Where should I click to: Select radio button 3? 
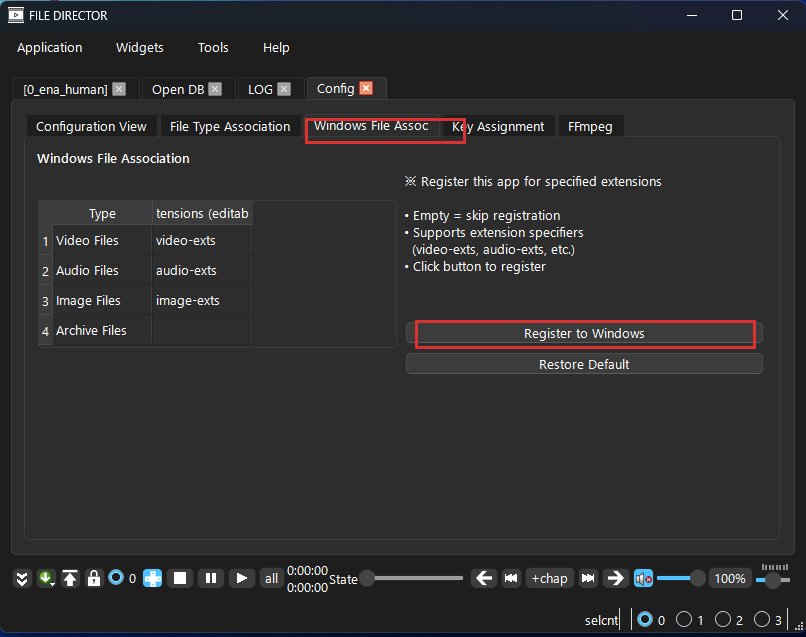coord(763,620)
